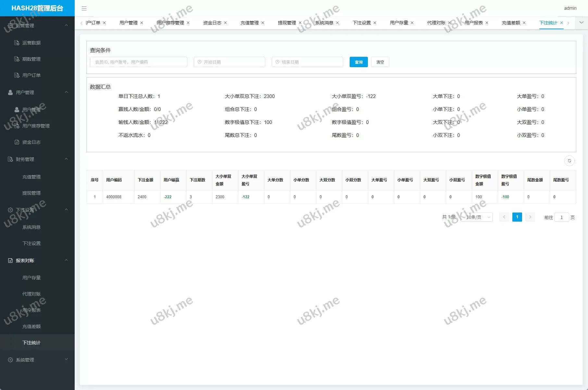Open 运营数据 in the sidebar

(31, 43)
